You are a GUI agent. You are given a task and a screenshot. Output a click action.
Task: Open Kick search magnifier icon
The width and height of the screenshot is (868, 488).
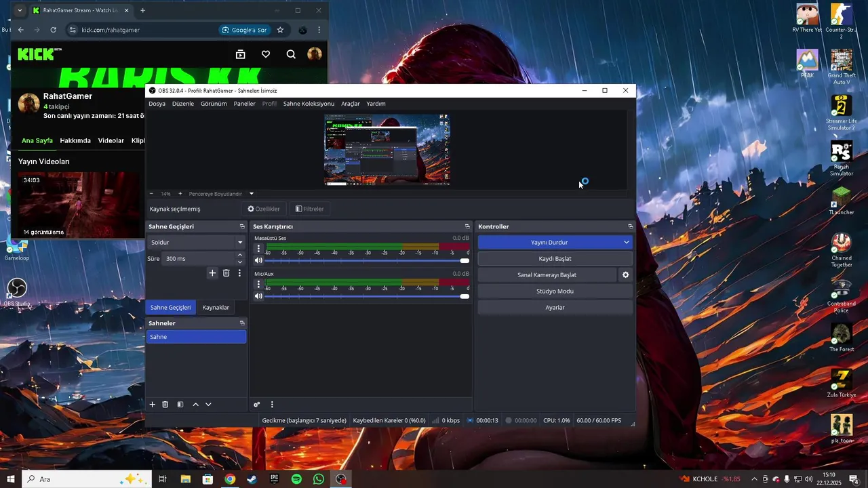pos(291,54)
